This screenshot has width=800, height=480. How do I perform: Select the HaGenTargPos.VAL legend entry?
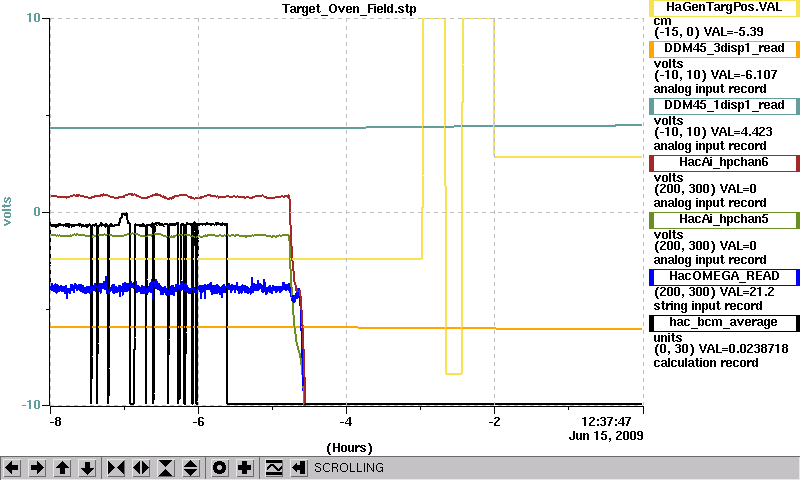coord(724,8)
